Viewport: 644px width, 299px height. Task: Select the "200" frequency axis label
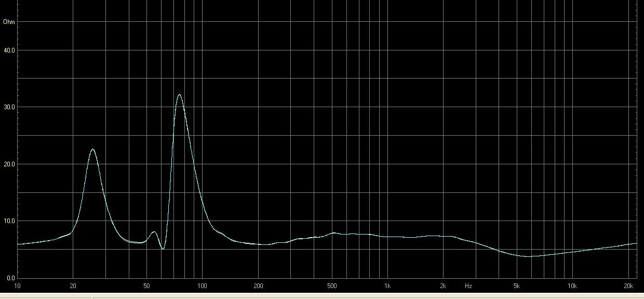pyautogui.click(x=258, y=286)
